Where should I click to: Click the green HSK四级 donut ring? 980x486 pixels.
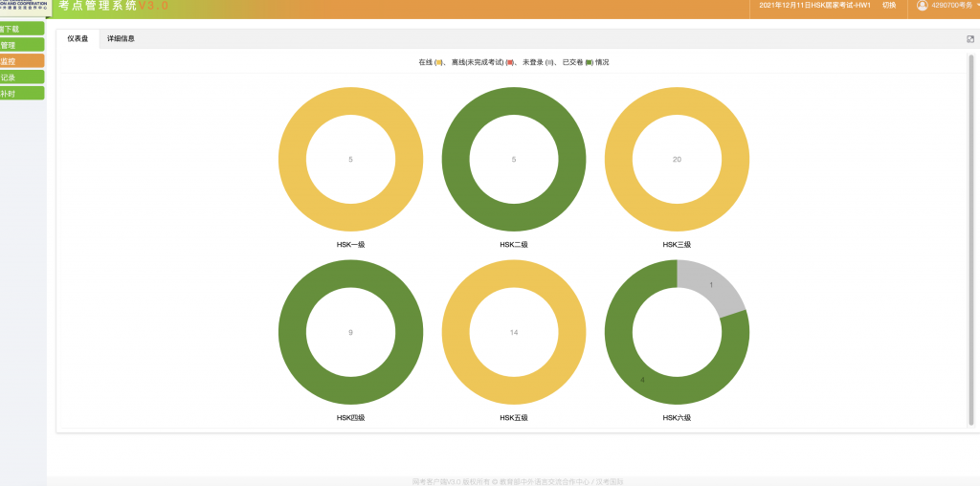[x=293, y=332]
